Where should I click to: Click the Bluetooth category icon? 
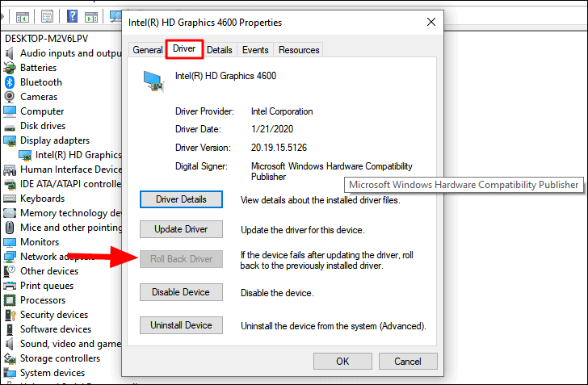click(x=10, y=82)
